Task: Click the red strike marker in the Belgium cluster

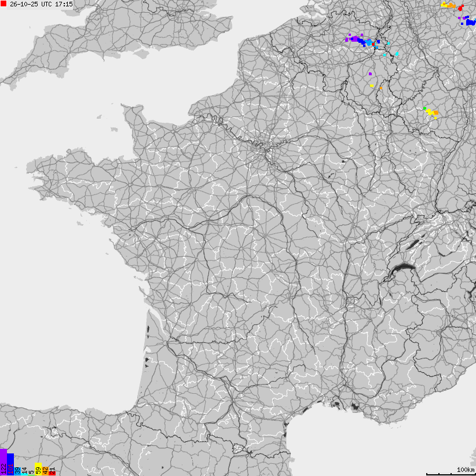Action: [374, 44]
